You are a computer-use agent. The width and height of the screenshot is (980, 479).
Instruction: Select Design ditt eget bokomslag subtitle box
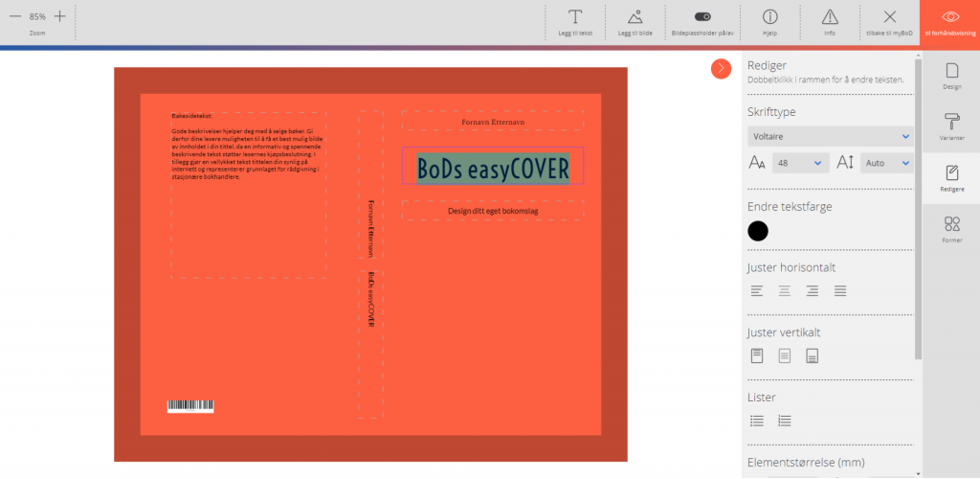[x=493, y=211]
